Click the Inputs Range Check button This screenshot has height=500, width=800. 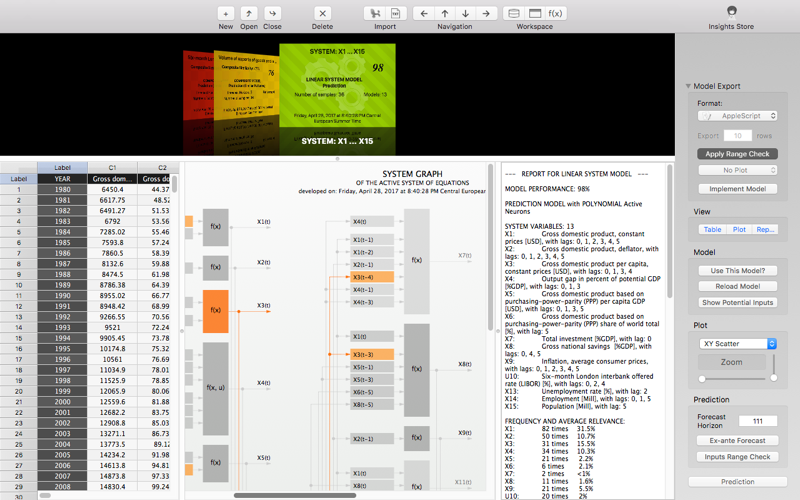point(737,457)
